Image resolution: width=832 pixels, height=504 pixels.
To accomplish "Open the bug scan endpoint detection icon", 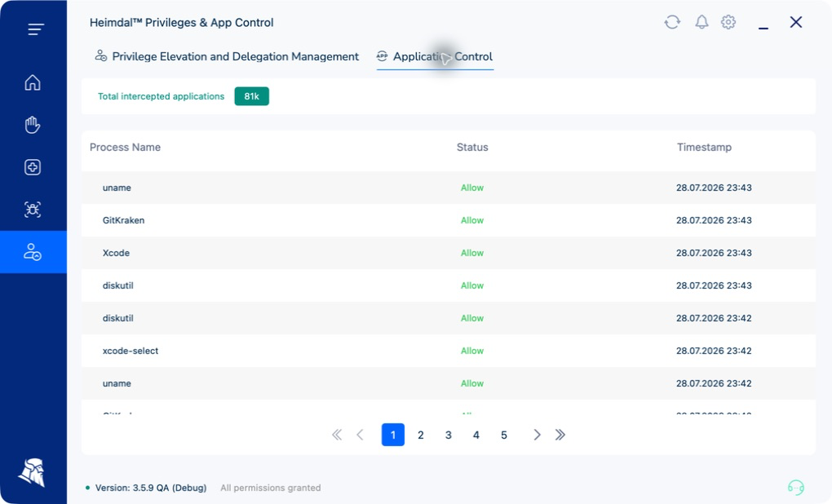I will [33, 210].
